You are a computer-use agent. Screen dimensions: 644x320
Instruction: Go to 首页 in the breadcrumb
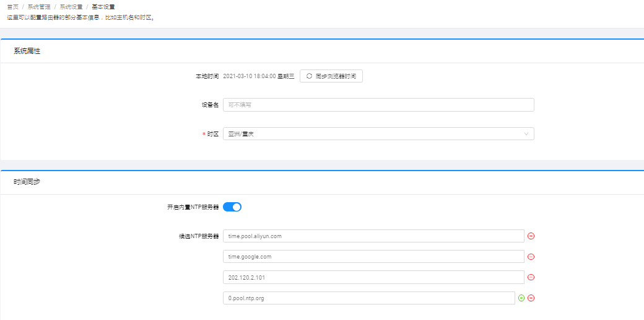tap(12, 7)
